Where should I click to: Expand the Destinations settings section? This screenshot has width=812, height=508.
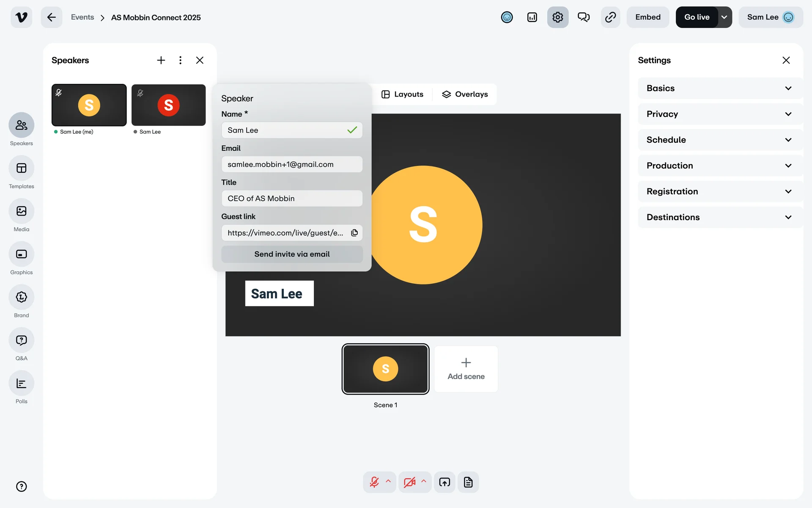(719, 217)
